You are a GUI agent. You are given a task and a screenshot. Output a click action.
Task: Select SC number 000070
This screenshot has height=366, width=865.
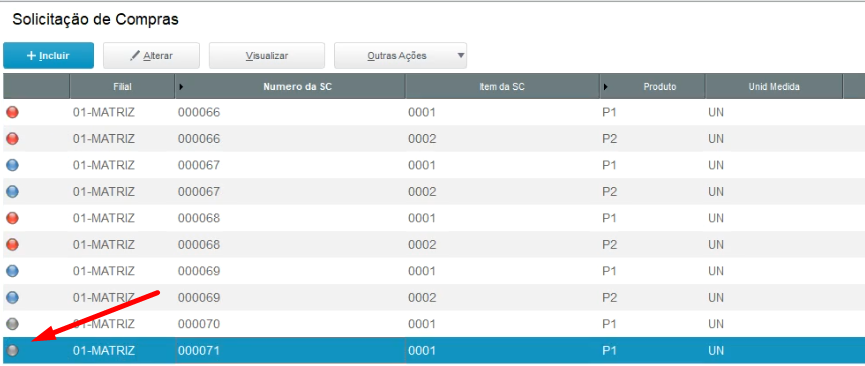click(x=199, y=323)
